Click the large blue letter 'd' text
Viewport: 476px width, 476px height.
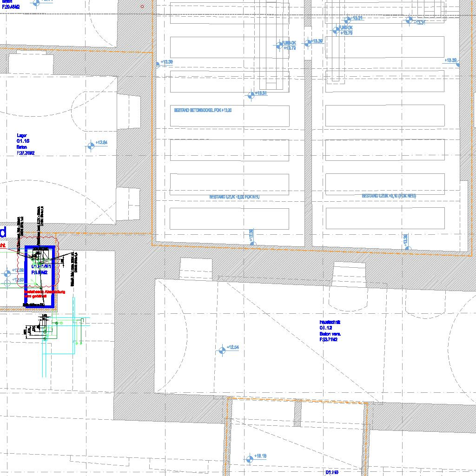coord(3,232)
